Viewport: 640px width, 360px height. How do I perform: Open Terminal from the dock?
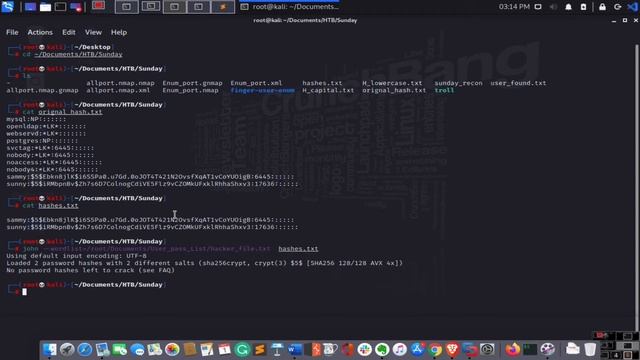click(530, 349)
